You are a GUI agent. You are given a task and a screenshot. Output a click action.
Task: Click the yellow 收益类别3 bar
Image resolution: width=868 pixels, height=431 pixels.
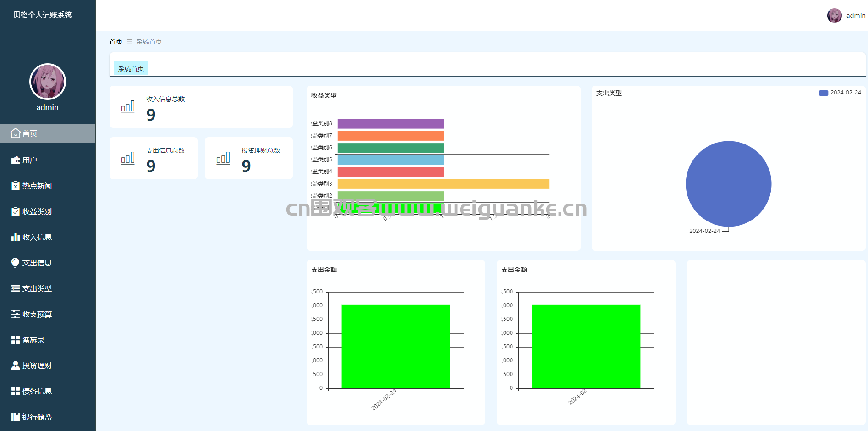point(444,184)
